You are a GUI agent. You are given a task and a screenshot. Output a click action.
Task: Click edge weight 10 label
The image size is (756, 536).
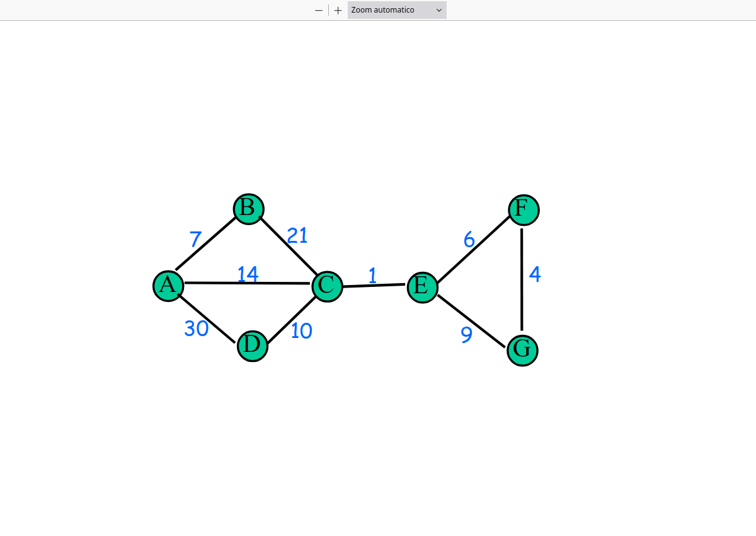pyautogui.click(x=301, y=331)
